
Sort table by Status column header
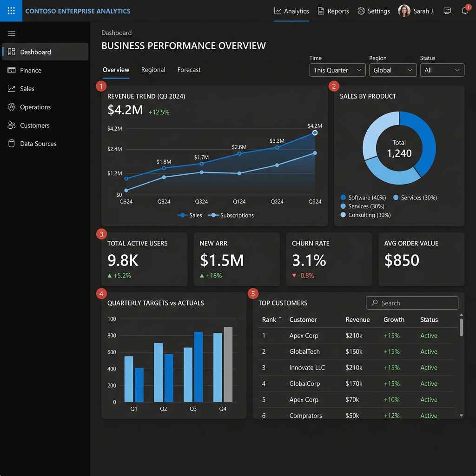click(429, 319)
